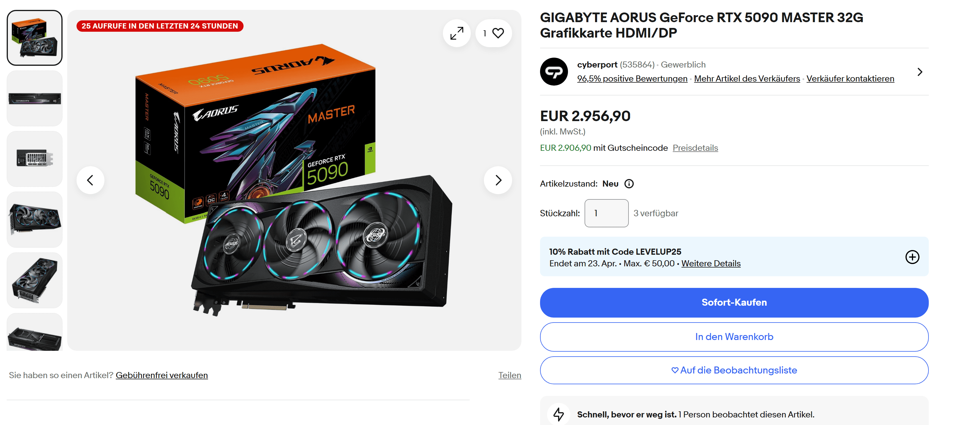Click the cyberport seller logo
Screen dimensions: 980x425
554,72
